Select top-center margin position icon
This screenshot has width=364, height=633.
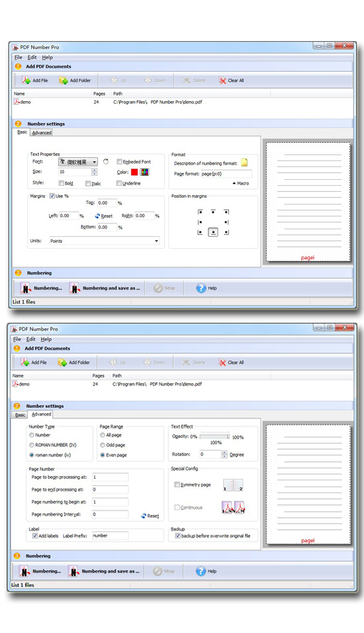(x=213, y=212)
